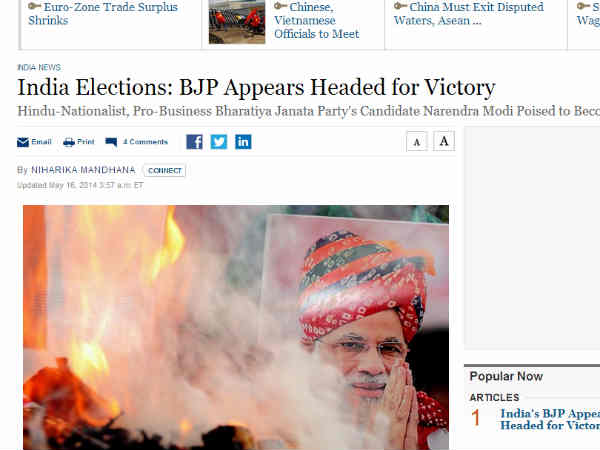This screenshot has height=450, width=600.
Task: Open the Euro-Zone Trade Surplus Shrinks headline
Action: point(103,13)
